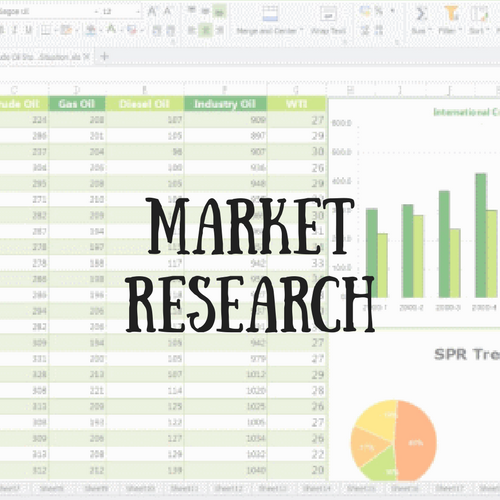The height and width of the screenshot is (500, 500).
Task: Expand the borders dropdown arrow
Action: (55, 31)
